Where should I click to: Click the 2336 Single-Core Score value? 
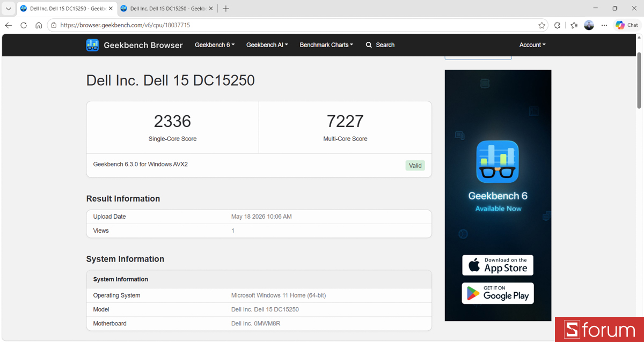172,121
